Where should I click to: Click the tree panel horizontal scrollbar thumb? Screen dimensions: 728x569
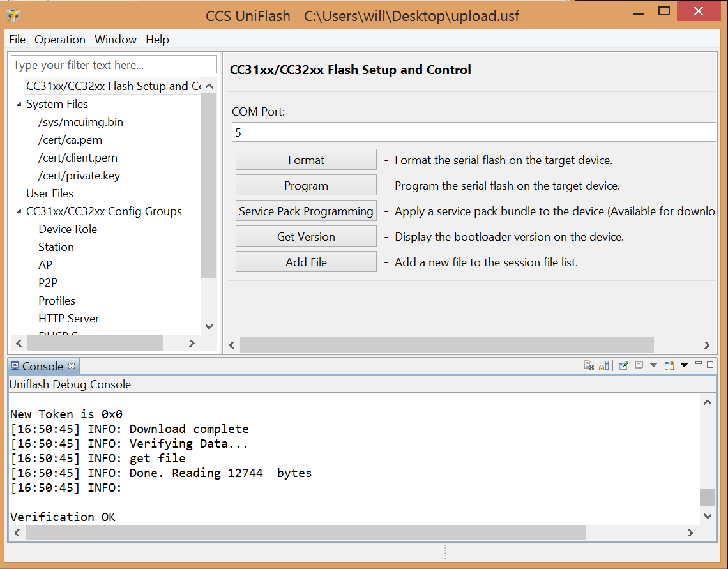95,343
